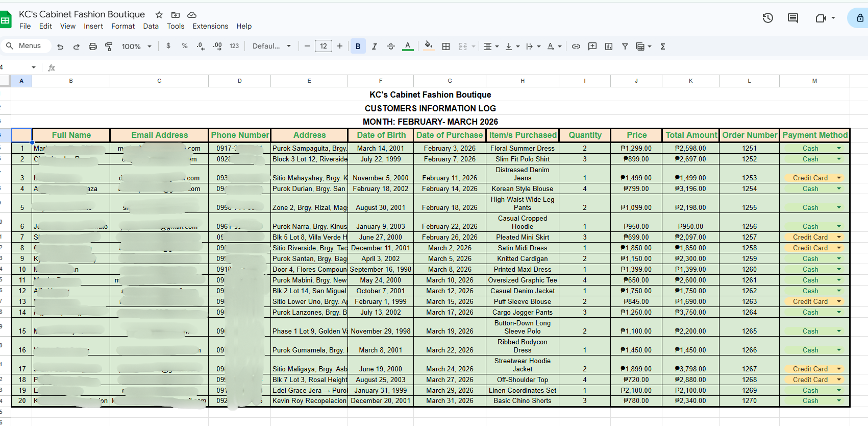This screenshot has width=868, height=426.
Task: Open the zoom 100% dropdown
Action: (x=136, y=46)
